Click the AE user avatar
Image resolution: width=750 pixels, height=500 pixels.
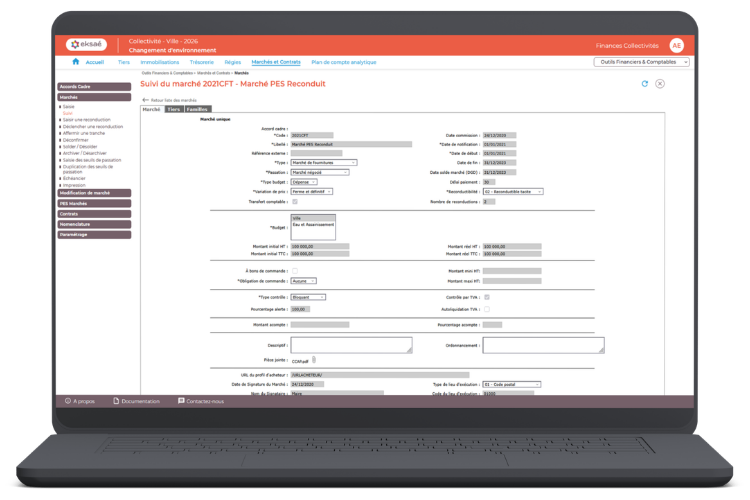tap(676, 45)
